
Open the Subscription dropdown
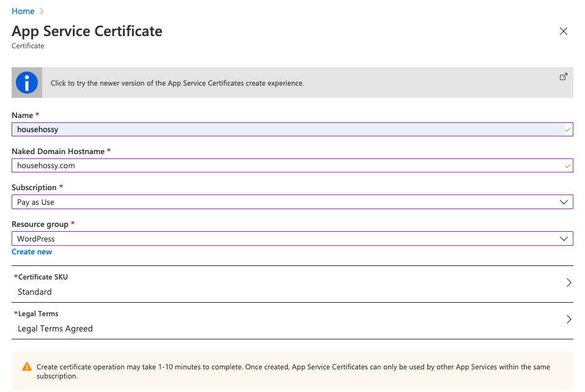point(292,202)
